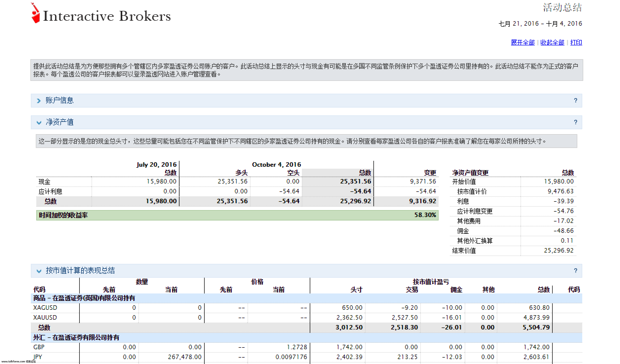Click the 开始价值 amount 15,980.00
Screen dimensions: 620x364
click(x=559, y=181)
